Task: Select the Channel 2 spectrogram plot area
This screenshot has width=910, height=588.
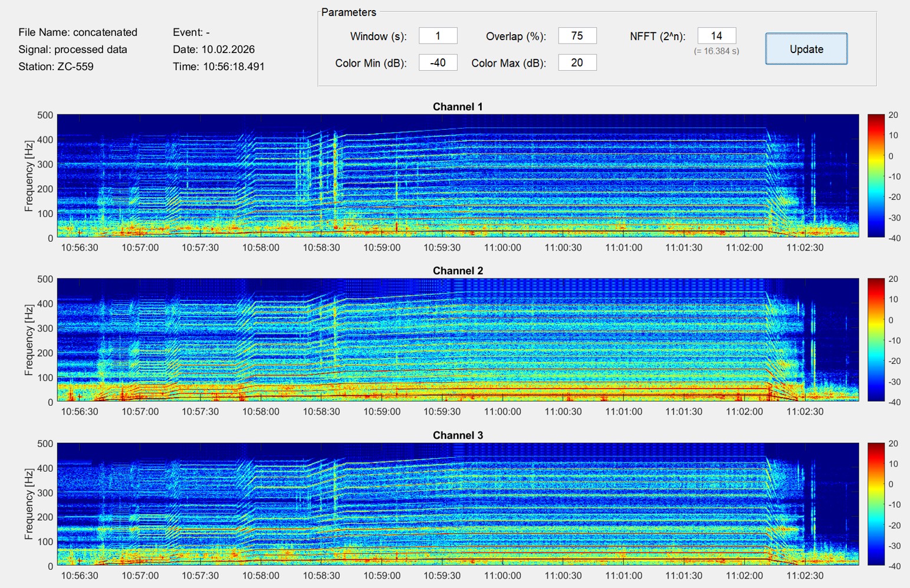Action: (x=458, y=340)
